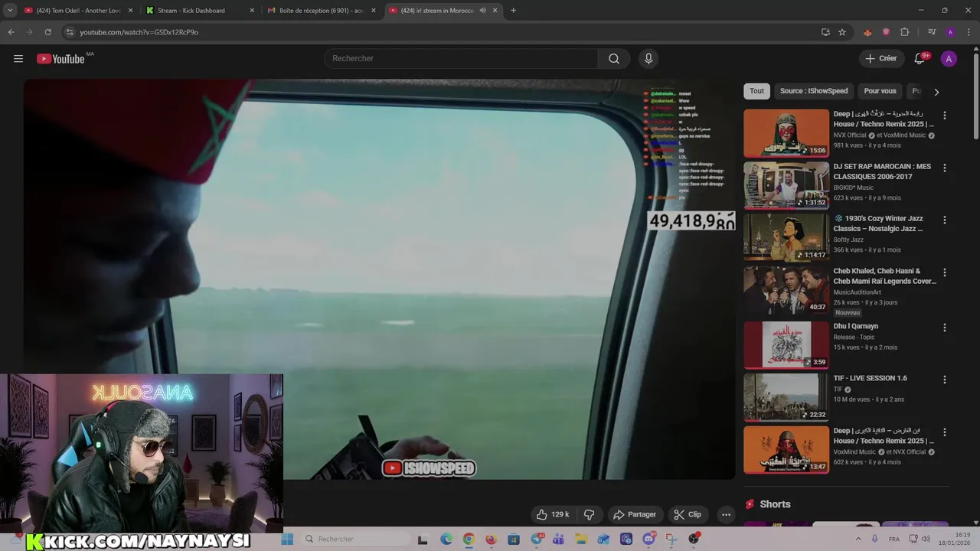Dislike the video with thumbs down
This screenshot has width=980, height=551.
pos(590,514)
